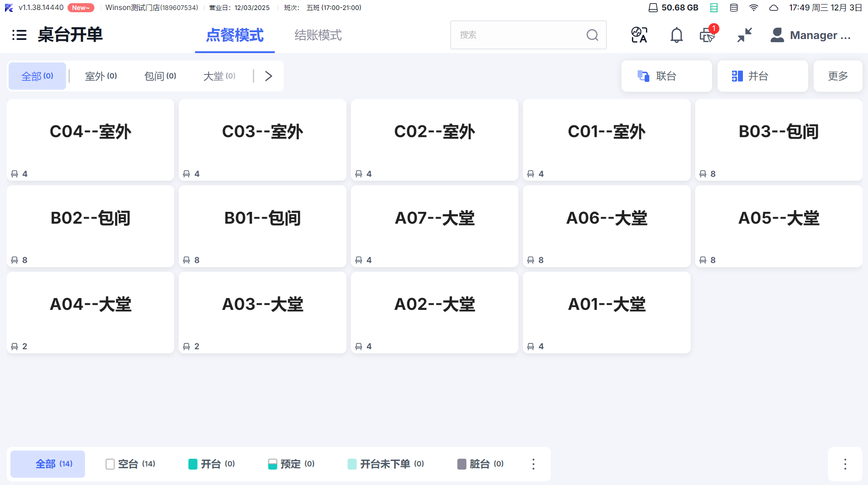
Task: Click the cloud sync status icon
Action: [774, 8]
